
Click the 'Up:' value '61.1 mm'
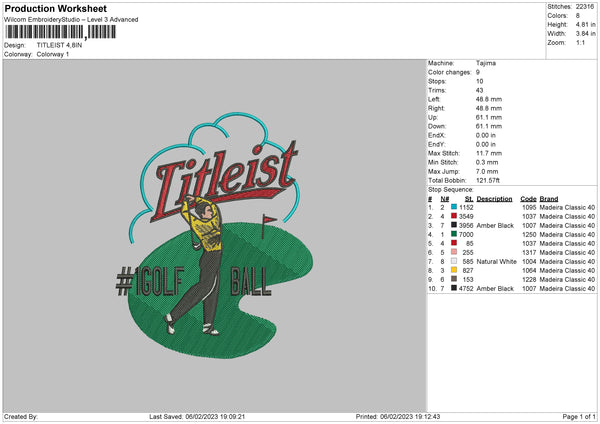(x=489, y=117)
